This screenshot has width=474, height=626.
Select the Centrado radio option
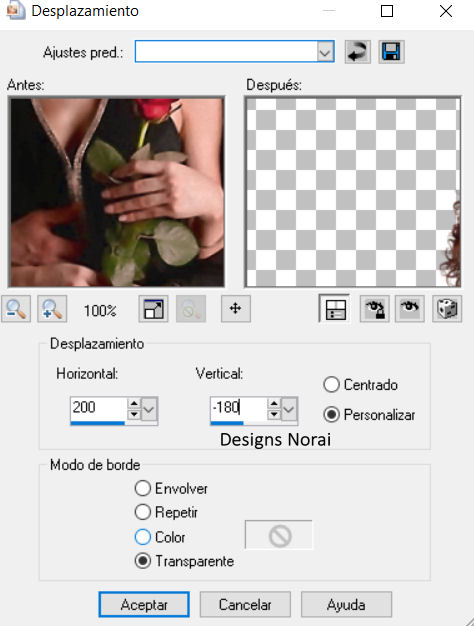click(360, 385)
